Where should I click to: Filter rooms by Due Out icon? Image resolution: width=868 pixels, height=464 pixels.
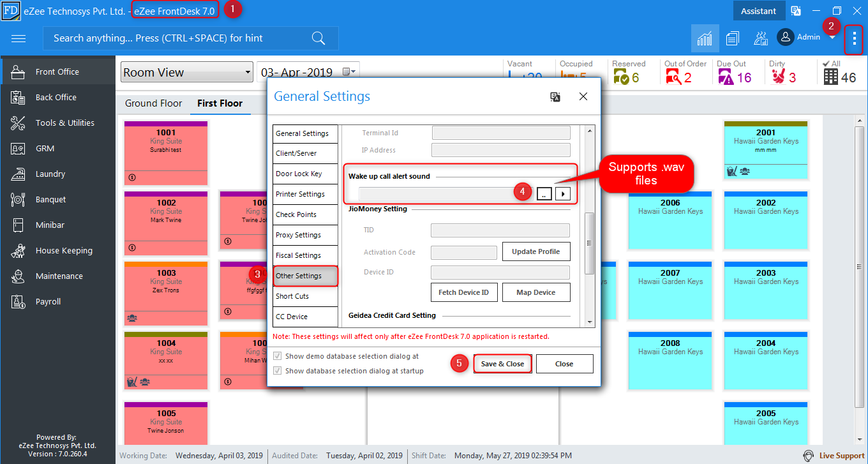coord(726,77)
